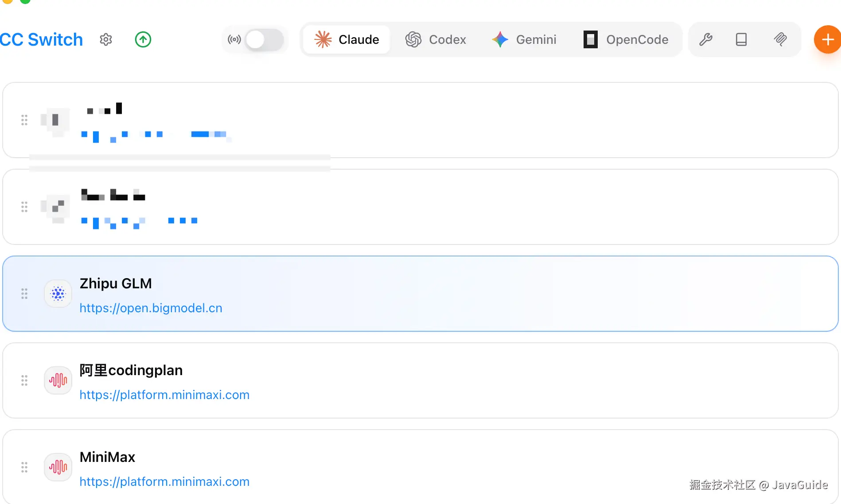Click the broadcast signal icon beside the toggle
Screen dimensions: 841x504
(234, 40)
